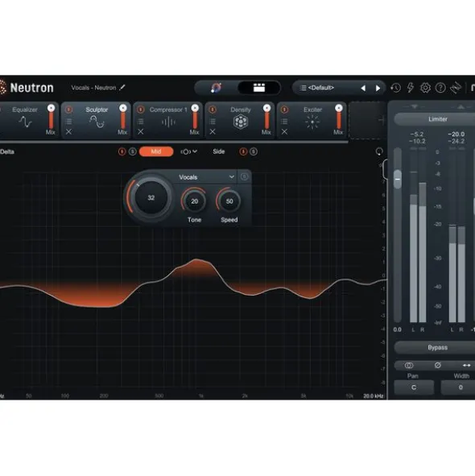Click the Tone knob showing 20

click(x=194, y=201)
